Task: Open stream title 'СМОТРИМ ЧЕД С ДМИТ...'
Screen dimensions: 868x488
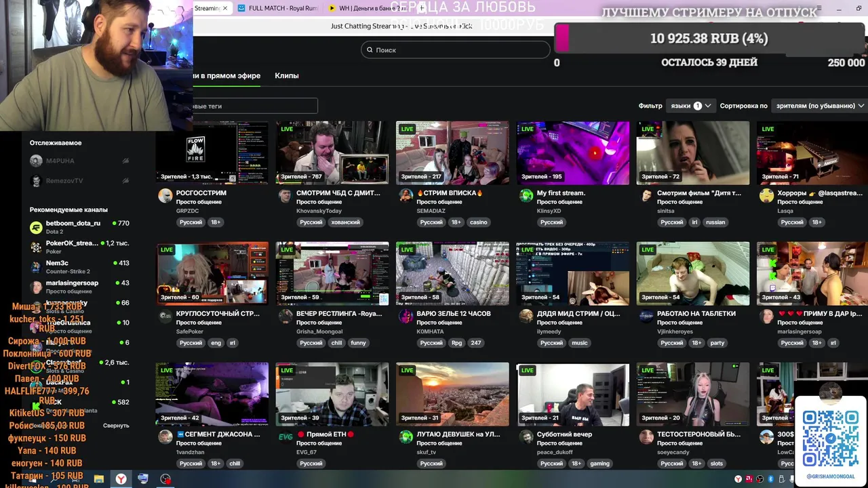Action: pos(338,193)
